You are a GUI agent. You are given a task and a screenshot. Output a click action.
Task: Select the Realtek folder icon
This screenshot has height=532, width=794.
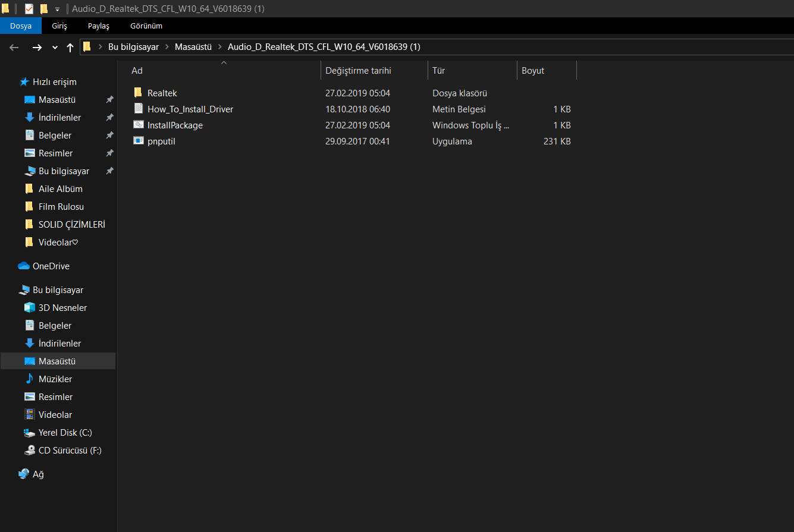pos(138,93)
